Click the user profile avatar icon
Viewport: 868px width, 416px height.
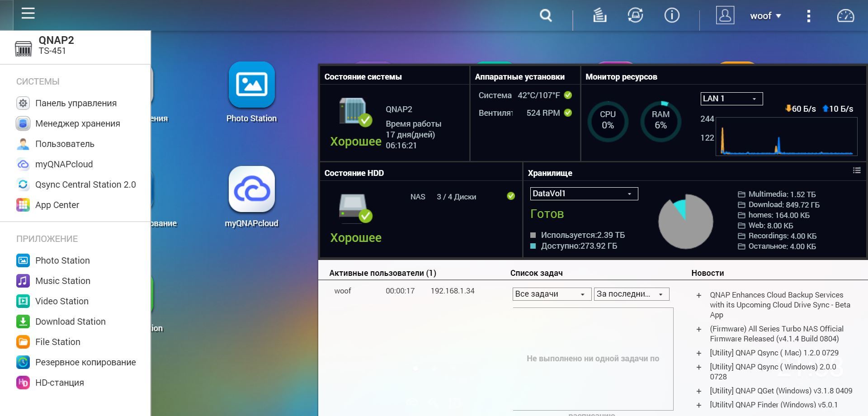click(x=725, y=15)
